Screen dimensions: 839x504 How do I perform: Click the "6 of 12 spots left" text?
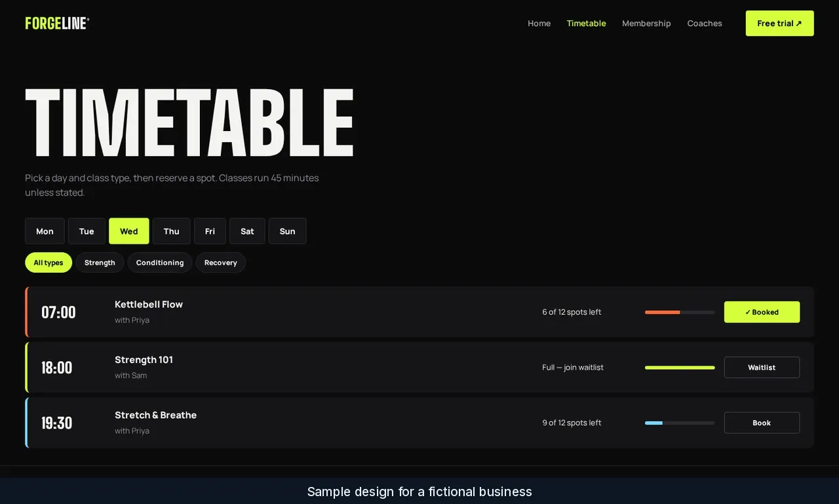[572, 312]
